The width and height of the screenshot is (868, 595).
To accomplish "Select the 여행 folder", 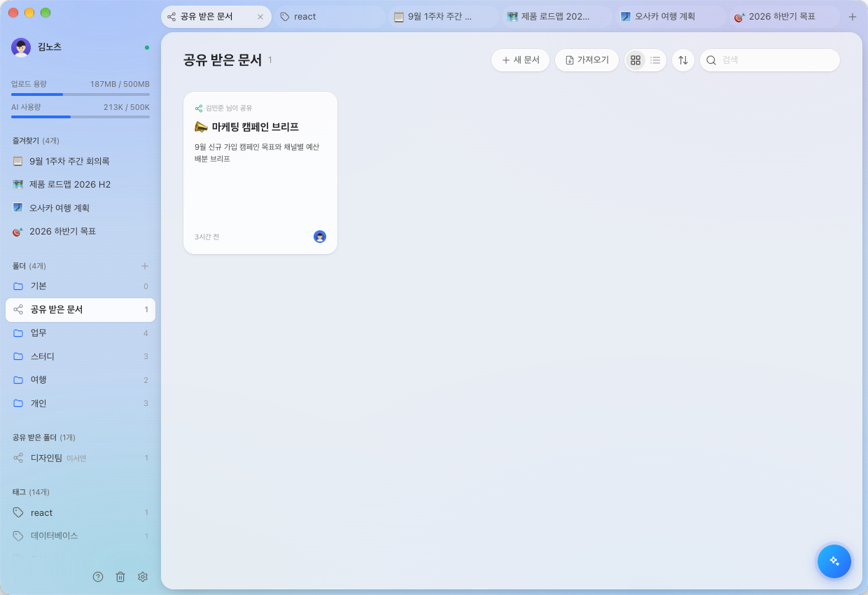I will [x=80, y=379].
